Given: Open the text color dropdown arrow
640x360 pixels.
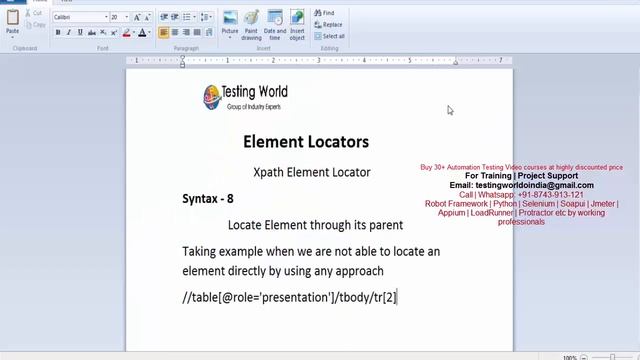Looking at the screenshot, I should tap(149, 33).
